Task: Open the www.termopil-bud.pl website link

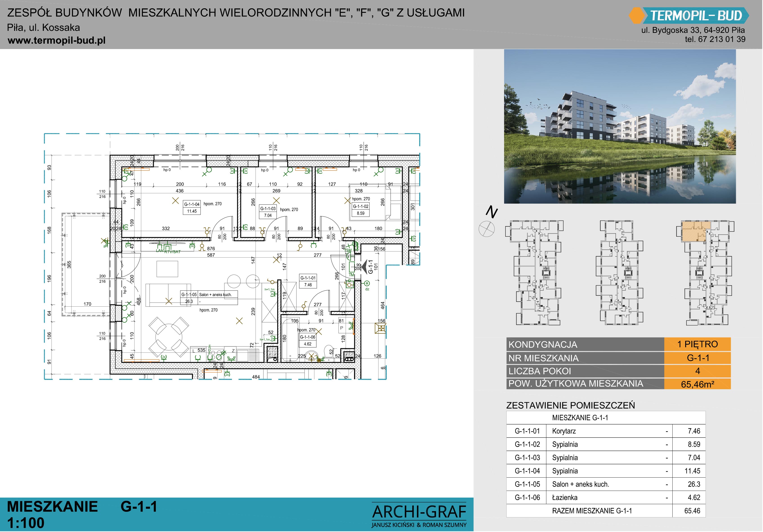Action: point(56,40)
